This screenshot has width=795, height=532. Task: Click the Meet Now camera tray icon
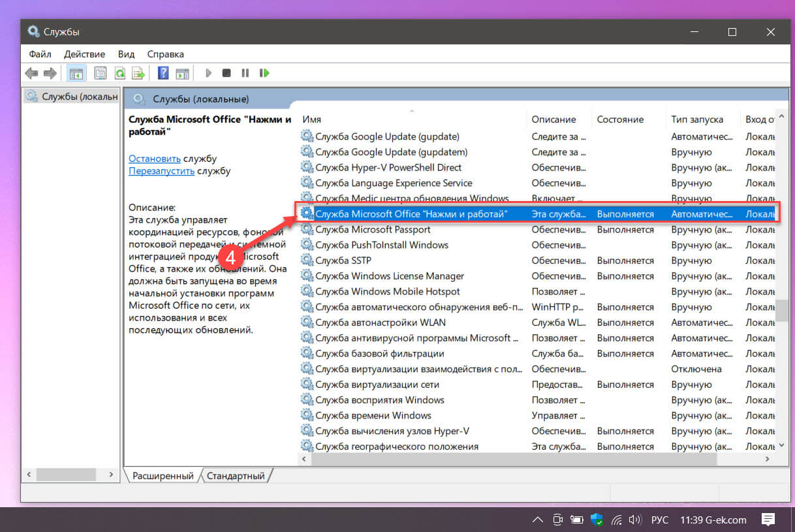click(557, 520)
